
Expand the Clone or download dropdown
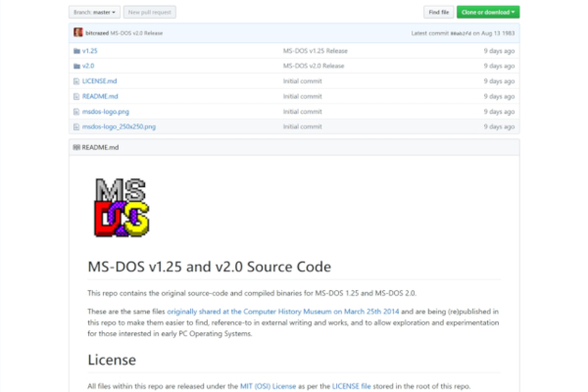click(488, 13)
